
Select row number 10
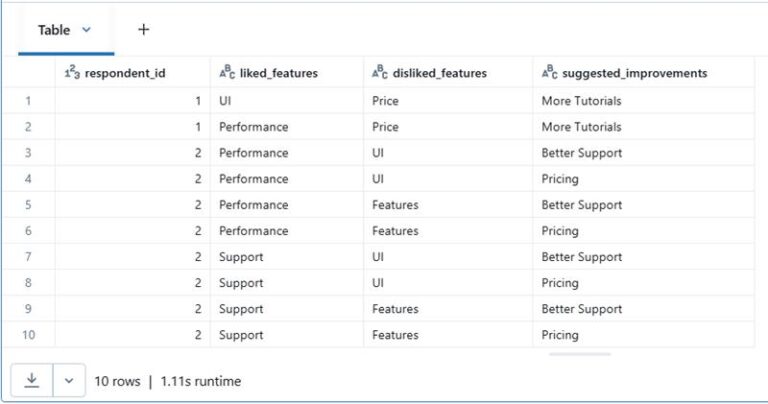[x=28, y=335]
